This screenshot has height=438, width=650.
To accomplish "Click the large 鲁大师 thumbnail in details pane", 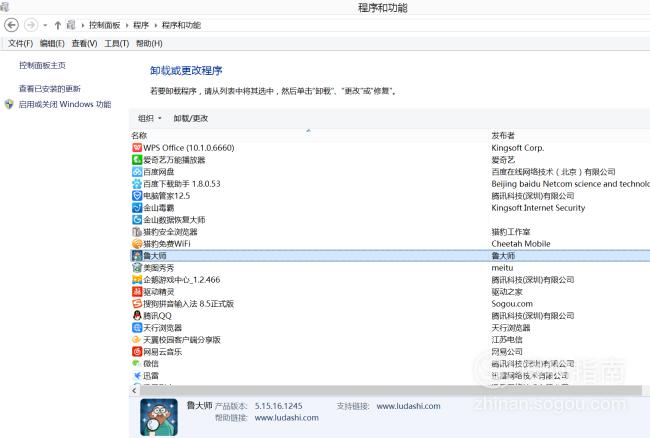I will (x=159, y=417).
